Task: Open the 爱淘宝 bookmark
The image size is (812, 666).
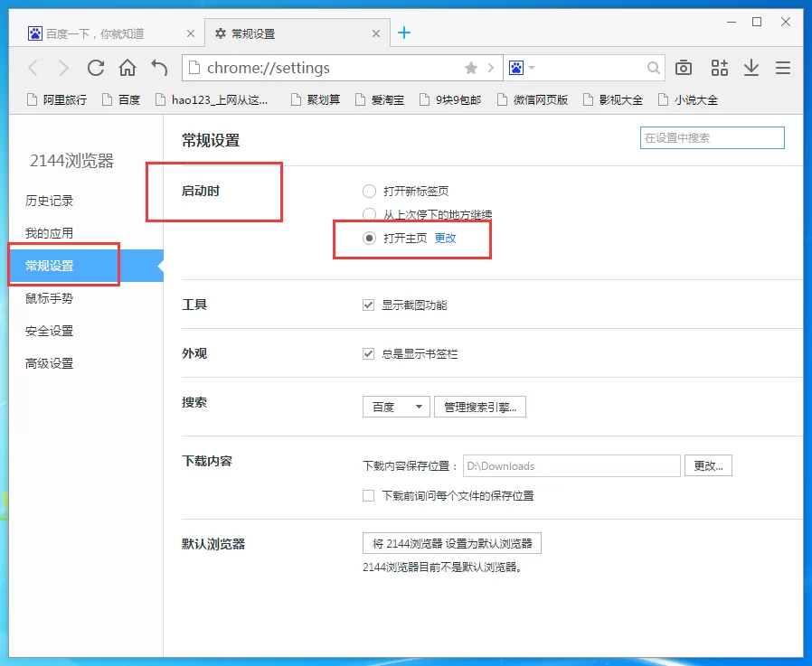Action: [380, 99]
